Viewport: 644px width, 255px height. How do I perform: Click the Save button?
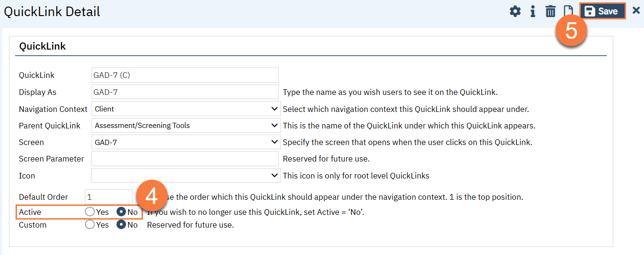click(602, 11)
